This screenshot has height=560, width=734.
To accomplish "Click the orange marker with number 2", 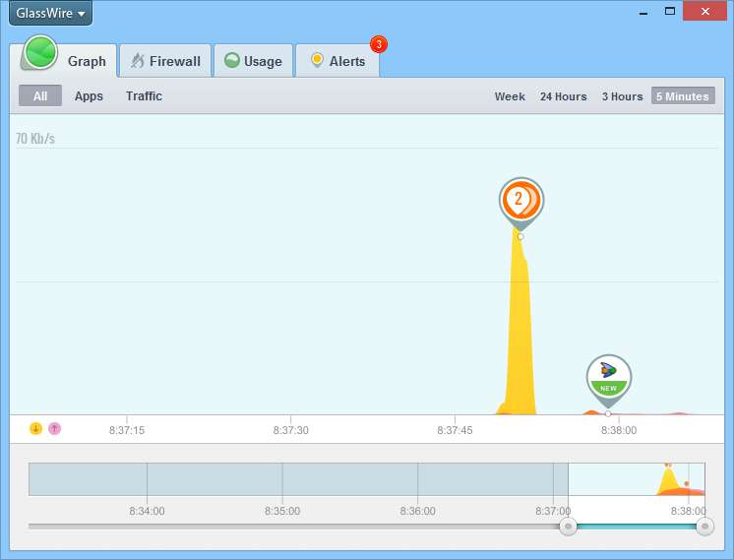I will click(521, 201).
